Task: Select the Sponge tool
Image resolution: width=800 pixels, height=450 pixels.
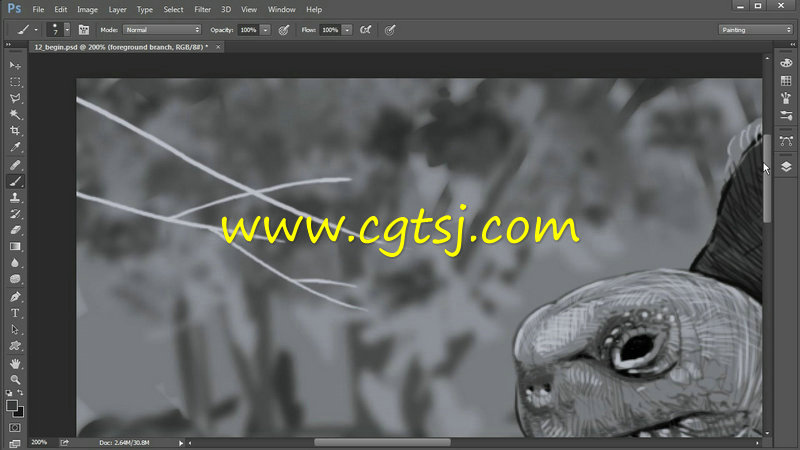Action: tap(15, 279)
